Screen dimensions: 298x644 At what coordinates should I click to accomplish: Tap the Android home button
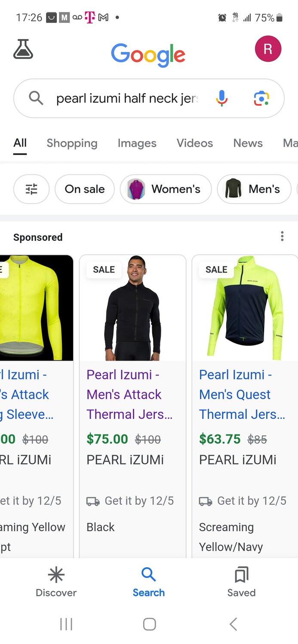pos(149,624)
